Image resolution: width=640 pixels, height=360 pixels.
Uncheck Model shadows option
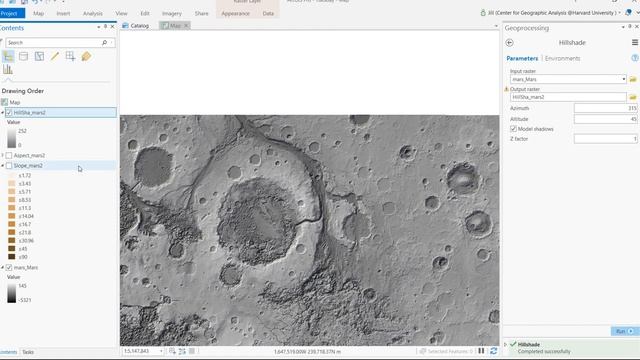pos(513,129)
